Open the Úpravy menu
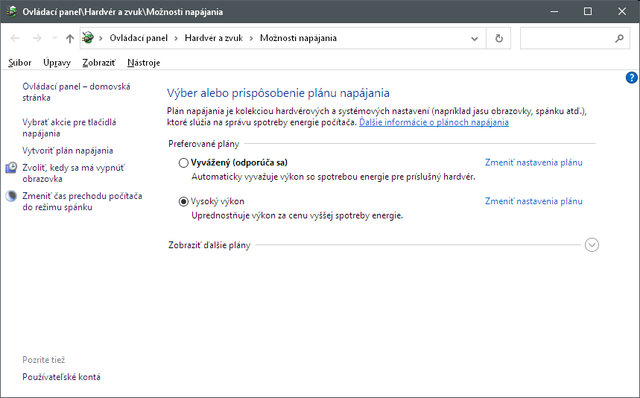Viewport: 640px width, 398px height. point(57,62)
